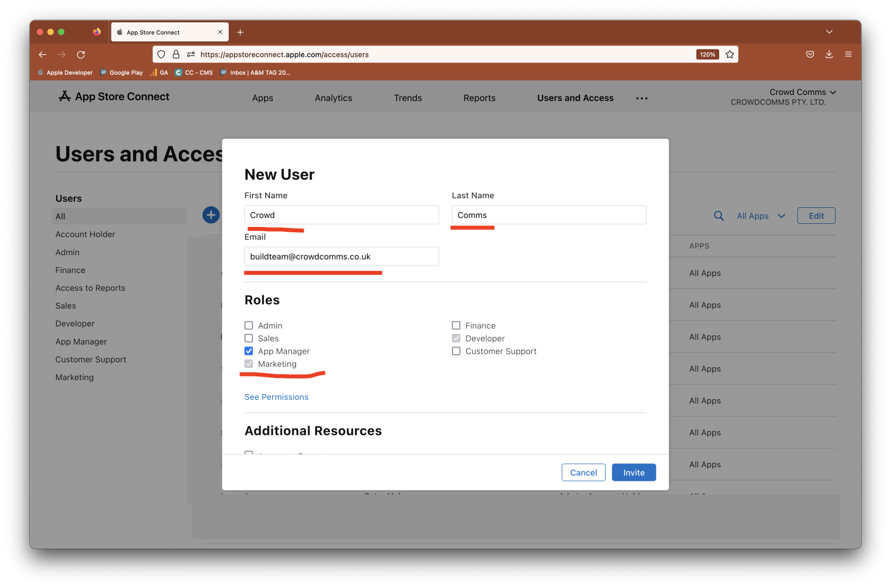Open a new browser tab
Image resolution: width=891 pixels, height=588 pixels.
(240, 32)
